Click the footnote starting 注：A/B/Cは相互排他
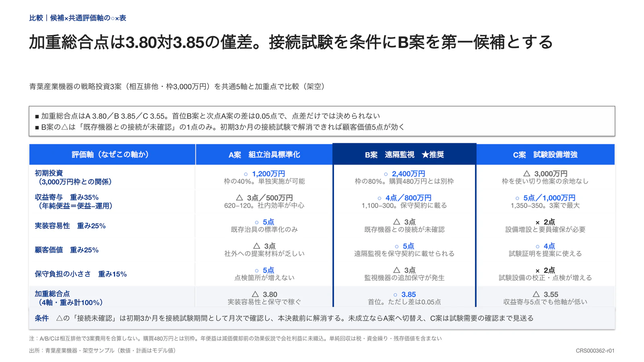The height and width of the screenshot is (362, 644). point(235,339)
